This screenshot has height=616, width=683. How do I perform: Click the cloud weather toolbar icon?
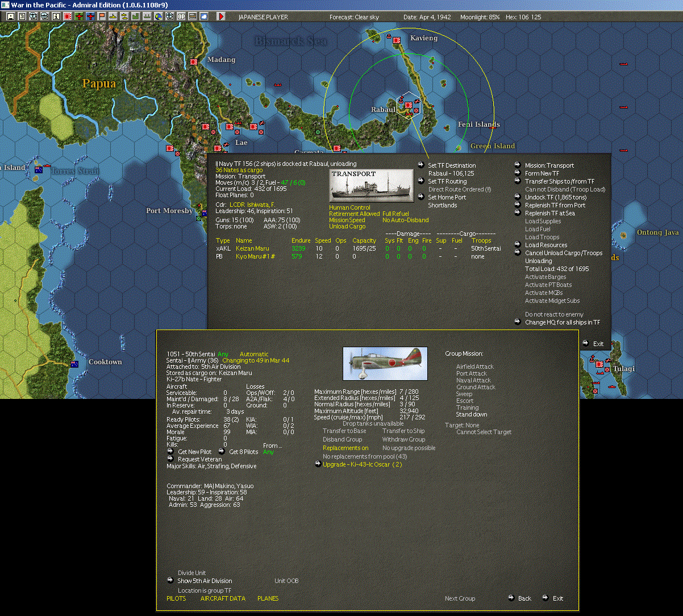(x=204, y=16)
